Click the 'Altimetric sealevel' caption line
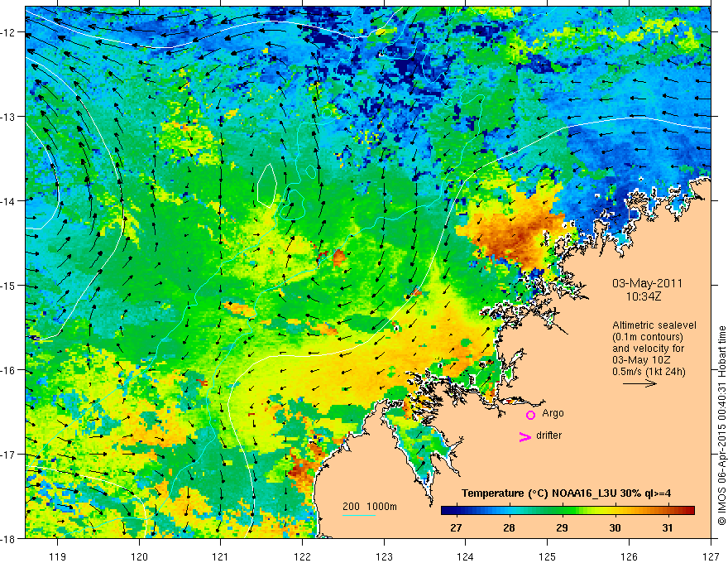This screenshot has width=728, height=563. point(654,325)
